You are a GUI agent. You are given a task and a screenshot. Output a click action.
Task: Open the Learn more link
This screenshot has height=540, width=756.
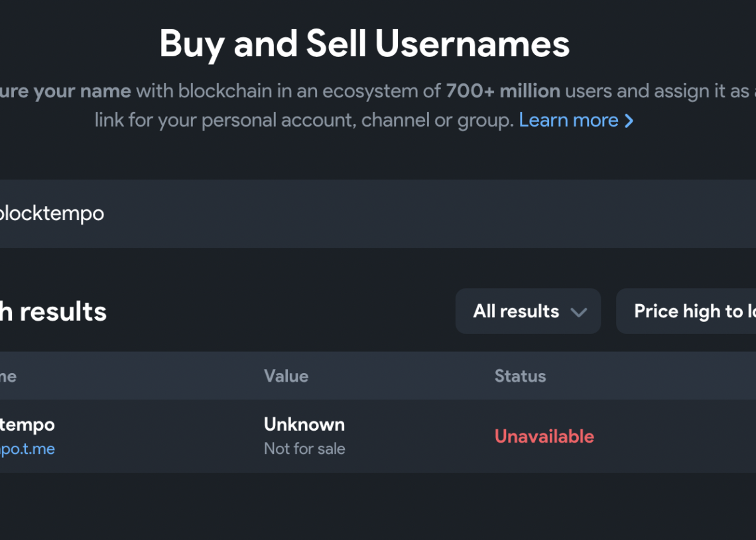coord(569,120)
